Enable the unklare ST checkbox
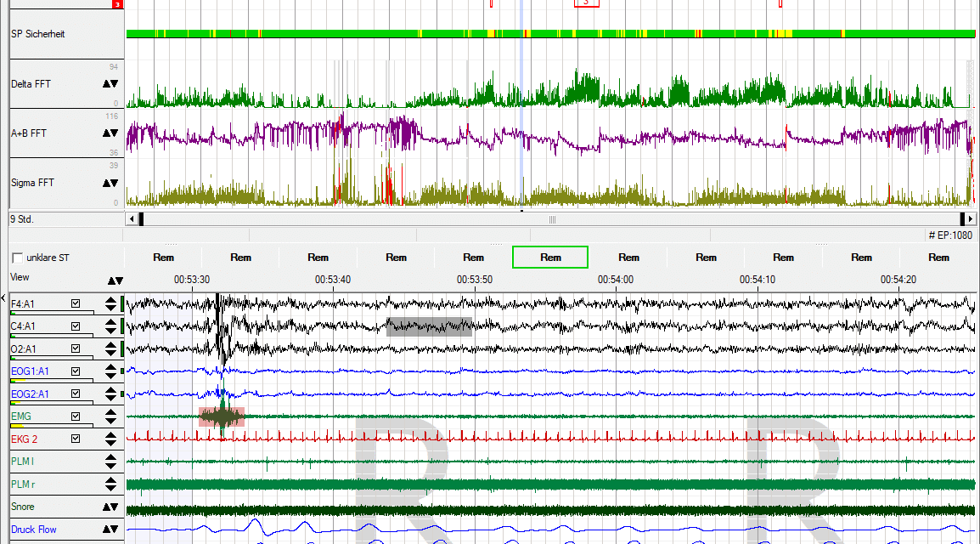Image resolution: width=980 pixels, height=544 pixels. pos(18,258)
